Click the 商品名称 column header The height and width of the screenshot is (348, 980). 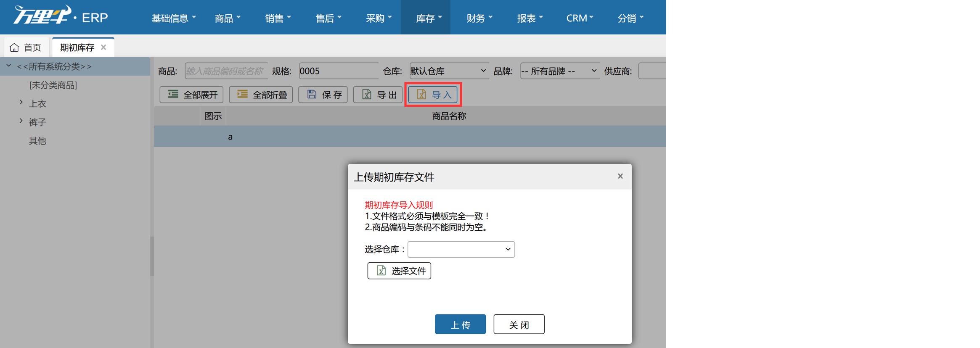[x=448, y=116]
